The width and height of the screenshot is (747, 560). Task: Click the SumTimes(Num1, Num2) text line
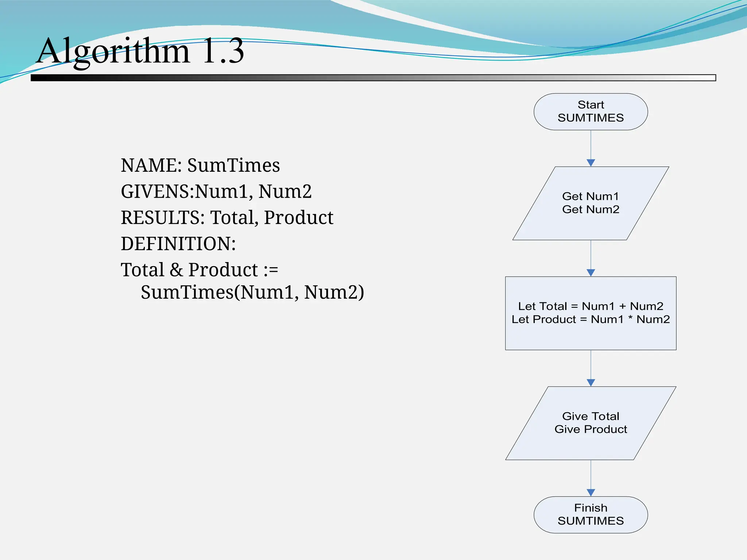[x=252, y=292]
